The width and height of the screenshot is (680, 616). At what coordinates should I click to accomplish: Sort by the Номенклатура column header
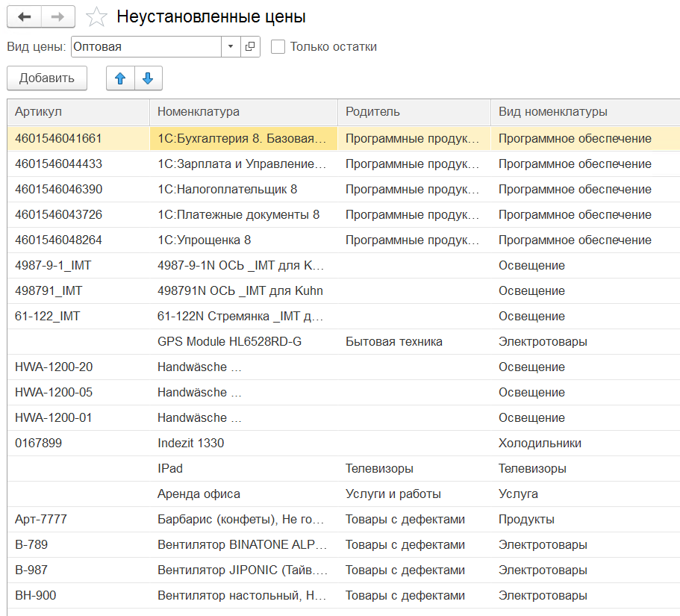click(x=243, y=112)
